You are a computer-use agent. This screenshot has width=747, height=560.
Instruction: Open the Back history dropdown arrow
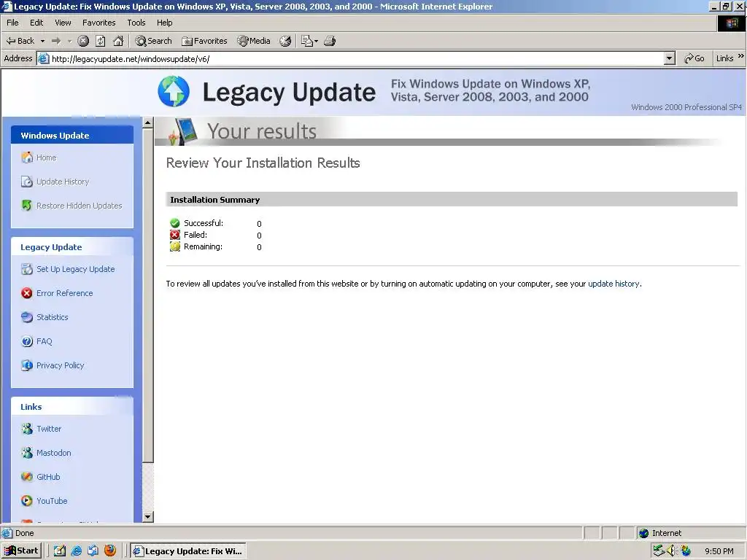coord(42,41)
